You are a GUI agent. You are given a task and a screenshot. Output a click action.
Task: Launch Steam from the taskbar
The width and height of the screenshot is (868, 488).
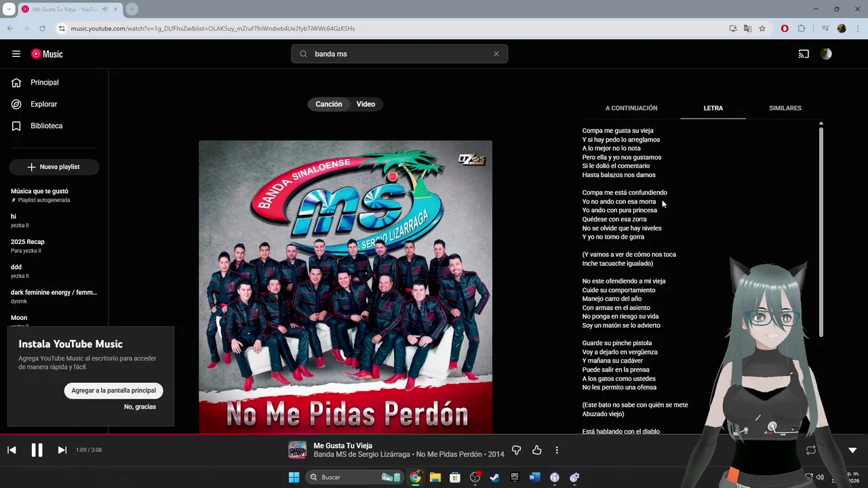[x=494, y=477]
